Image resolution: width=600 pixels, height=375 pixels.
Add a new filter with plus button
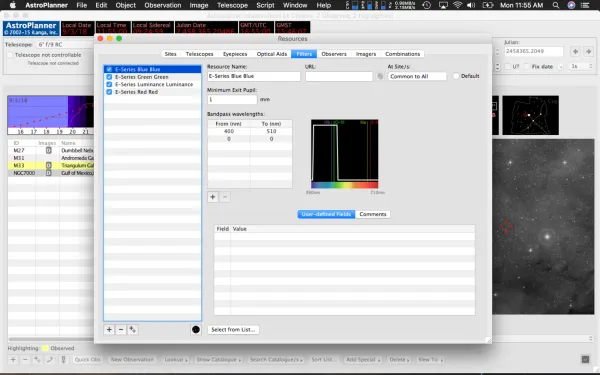[x=109, y=329]
